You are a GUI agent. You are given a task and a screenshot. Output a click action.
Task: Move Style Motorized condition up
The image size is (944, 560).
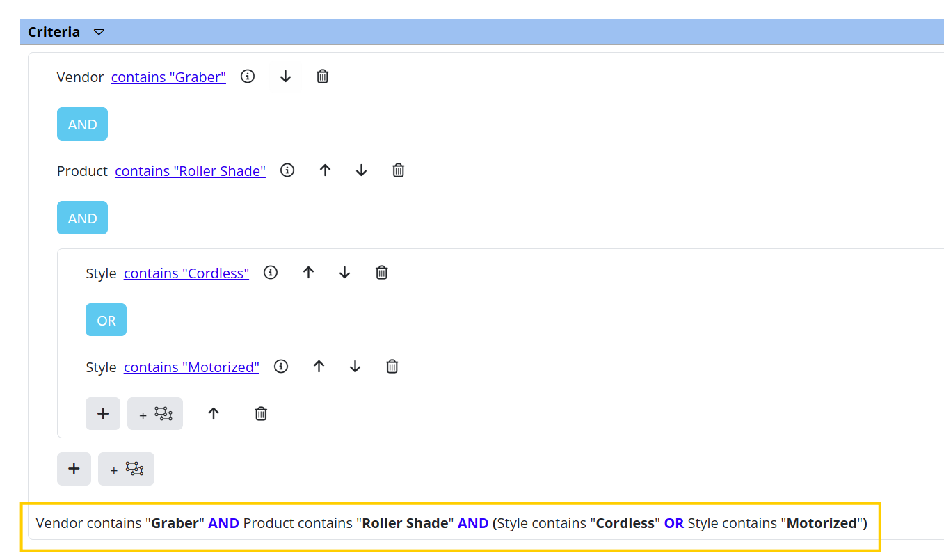(319, 367)
